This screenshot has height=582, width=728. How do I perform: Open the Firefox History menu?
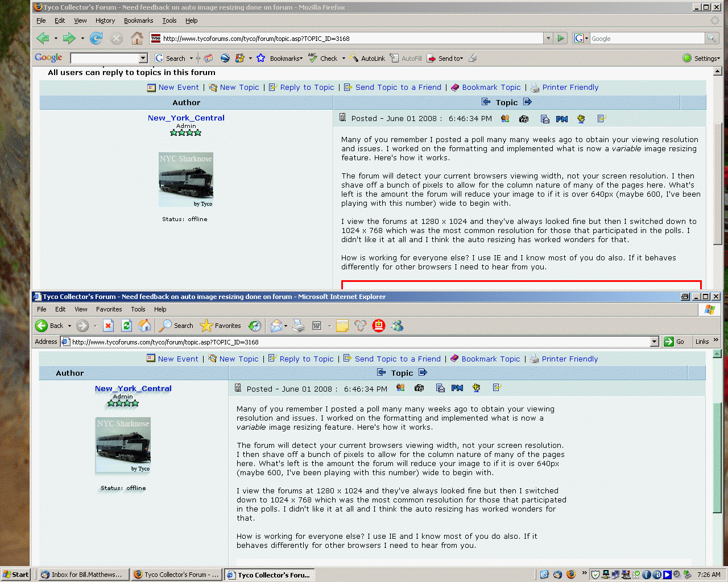tap(105, 20)
